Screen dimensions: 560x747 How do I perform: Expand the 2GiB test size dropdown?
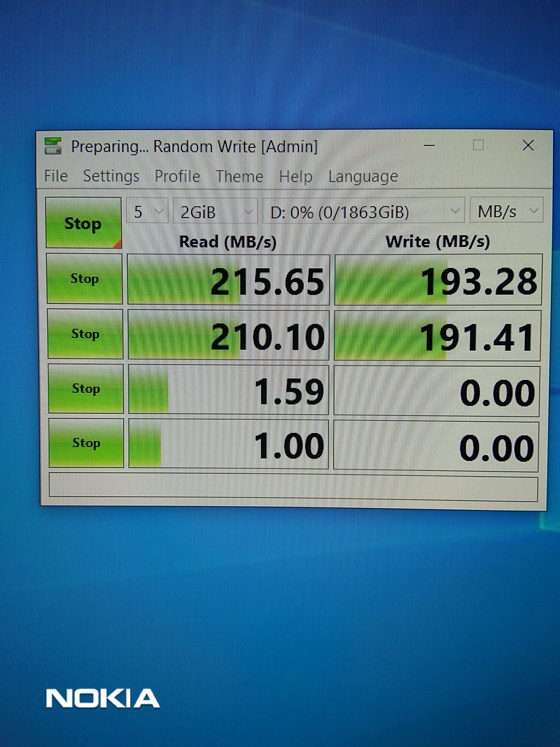pos(215,212)
